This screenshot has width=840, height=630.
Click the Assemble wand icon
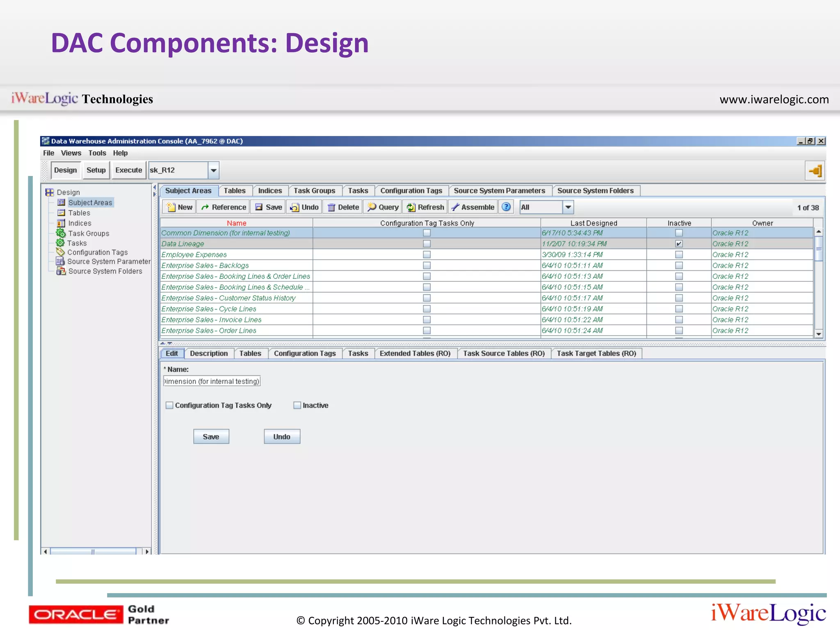455,208
